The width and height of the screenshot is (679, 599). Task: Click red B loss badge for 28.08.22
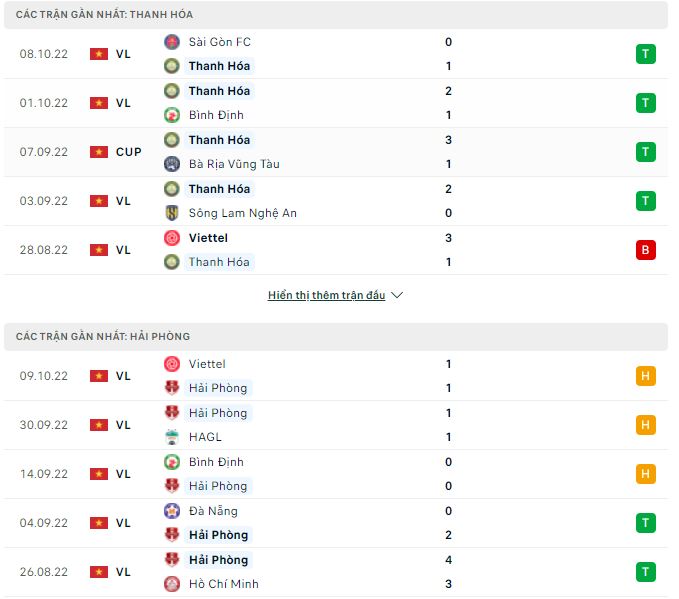645,250
